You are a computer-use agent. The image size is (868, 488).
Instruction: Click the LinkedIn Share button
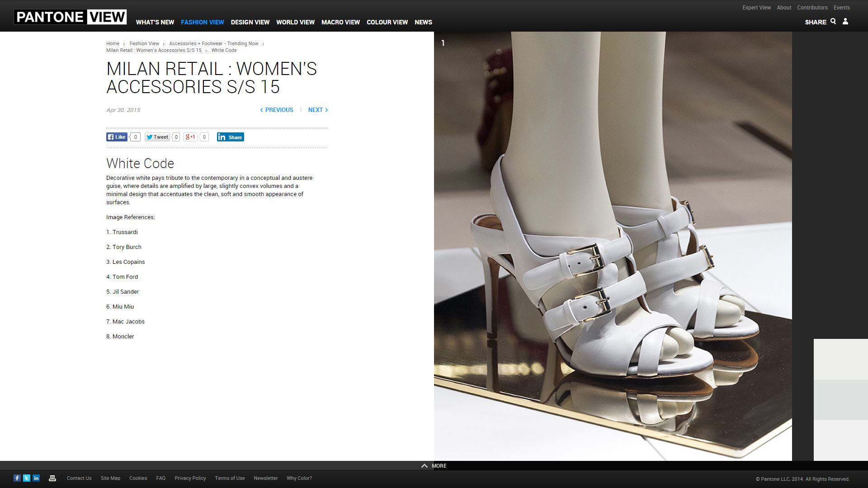coord(231,137)
